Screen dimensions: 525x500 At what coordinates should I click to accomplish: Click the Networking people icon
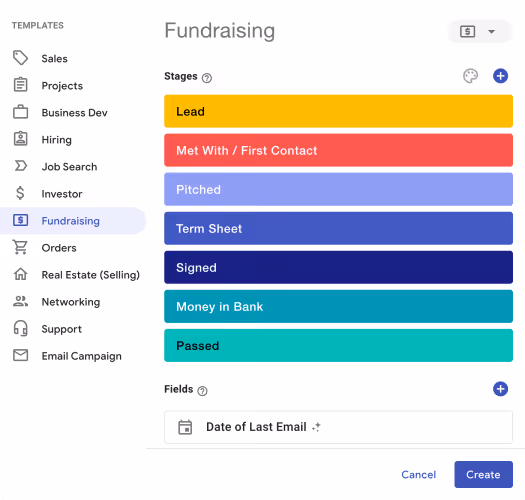coord(20,301)
